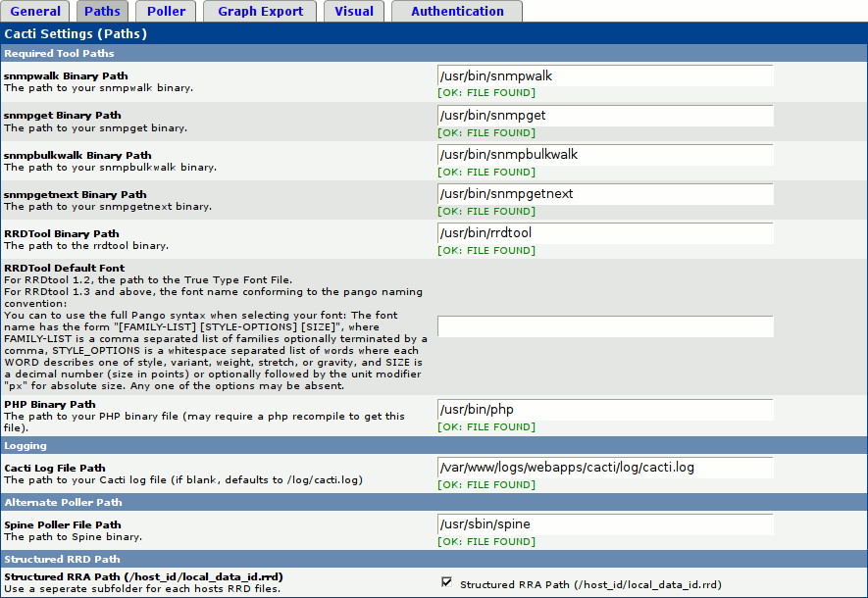Click the snmpwalk Binary Path input field

click(x=605, y=75)
